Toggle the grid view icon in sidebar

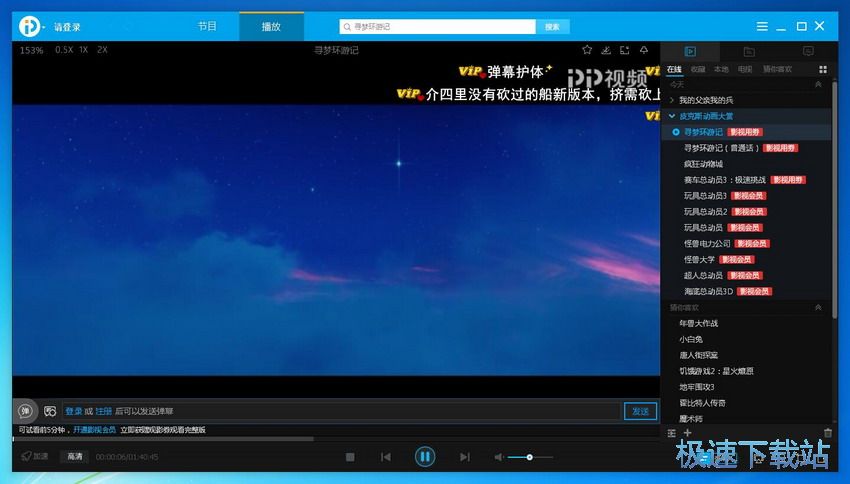tap(823, 69)
